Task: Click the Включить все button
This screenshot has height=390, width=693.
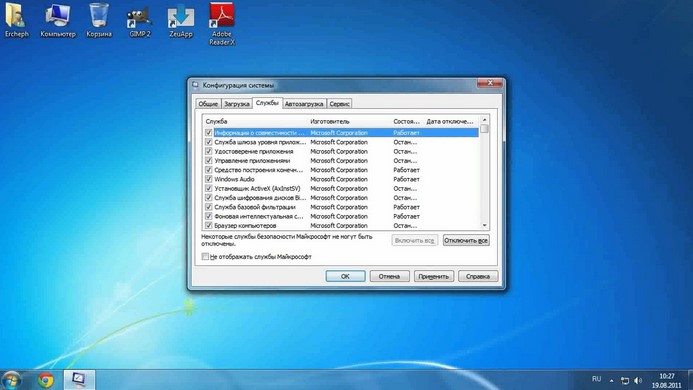Action: click(415, 240)
